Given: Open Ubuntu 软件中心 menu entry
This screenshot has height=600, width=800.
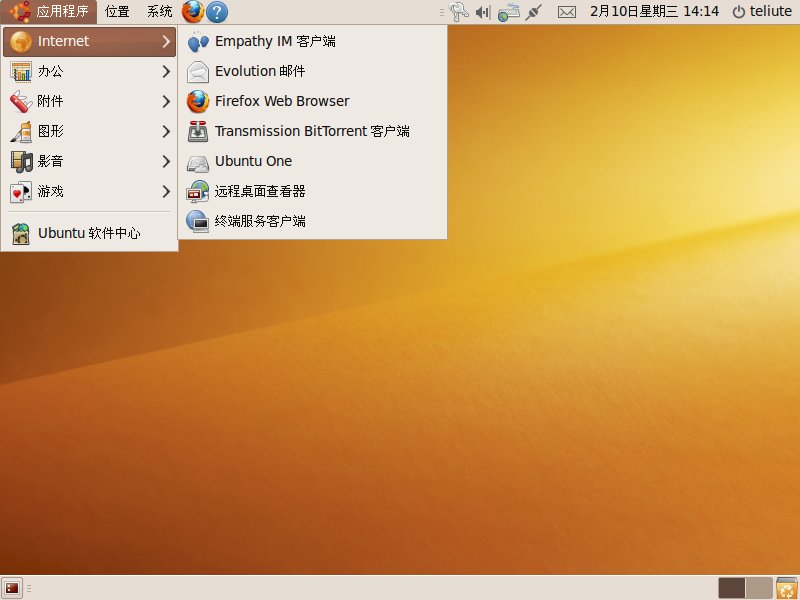Looking at the screenshot, I should point(89,234).
